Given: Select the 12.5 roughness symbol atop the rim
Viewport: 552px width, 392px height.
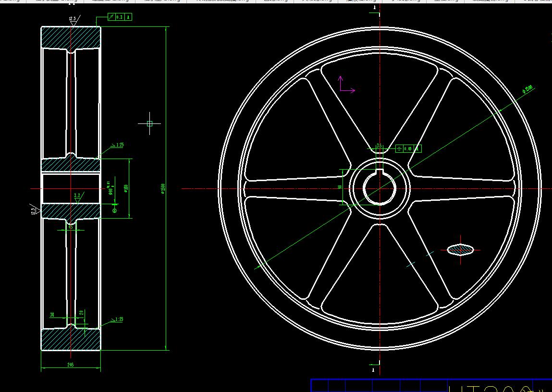Looking at the screenshot, I should (74, 21).
